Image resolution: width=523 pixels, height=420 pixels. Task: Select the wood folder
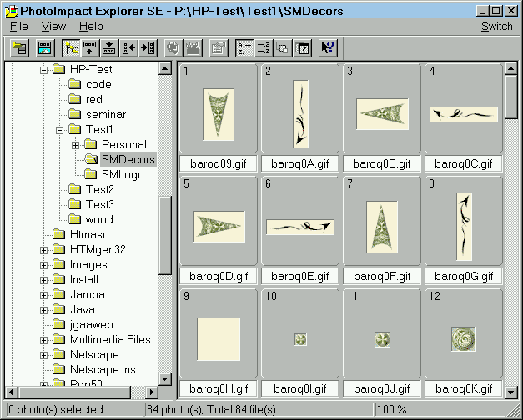[x=99, y=219]
